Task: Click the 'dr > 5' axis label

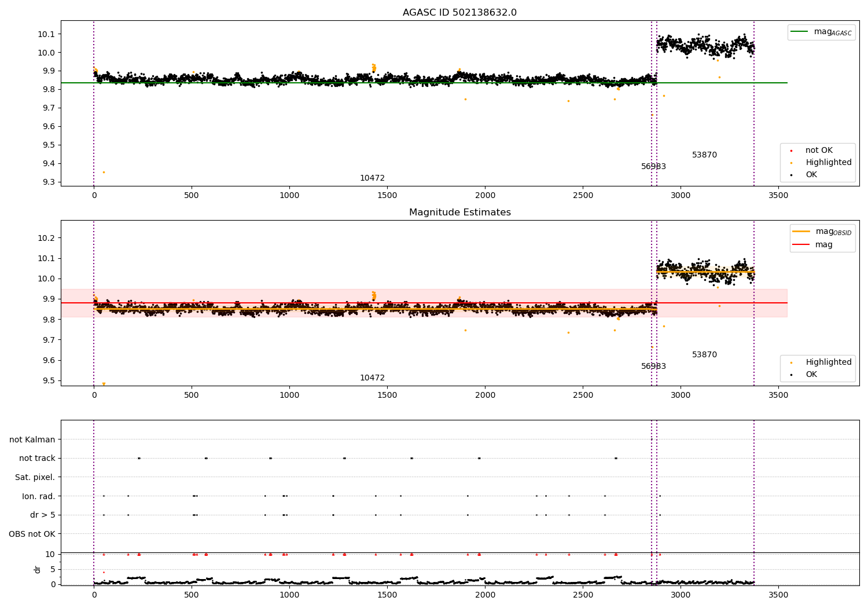Action: point(43,515)
